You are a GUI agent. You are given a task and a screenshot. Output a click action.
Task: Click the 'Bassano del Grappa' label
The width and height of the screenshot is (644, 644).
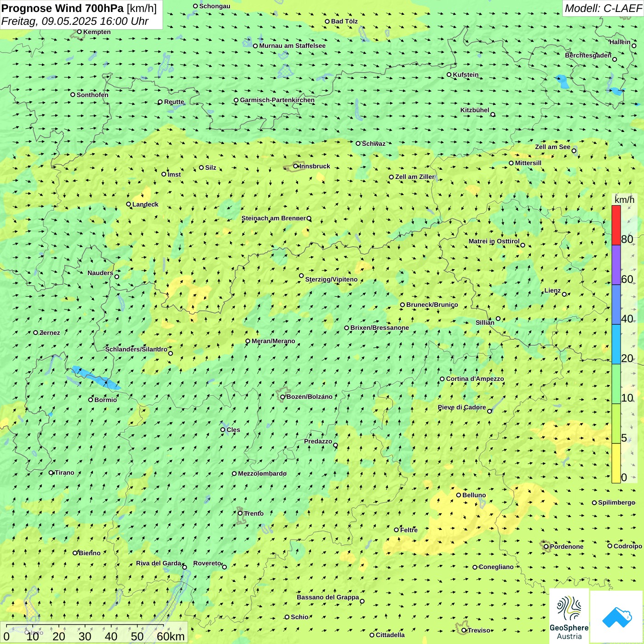[328, 597]
